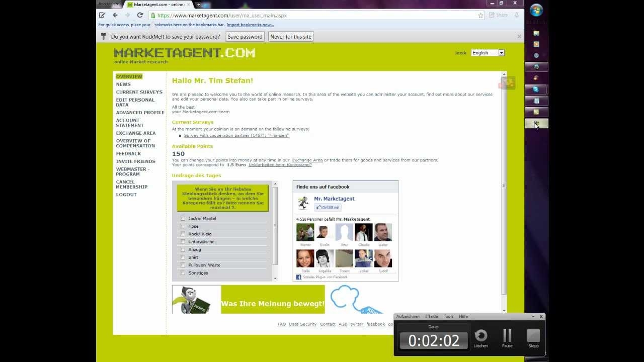
Task: Open INVITE FRIENDS page
Action: click(x=136, y=161)
